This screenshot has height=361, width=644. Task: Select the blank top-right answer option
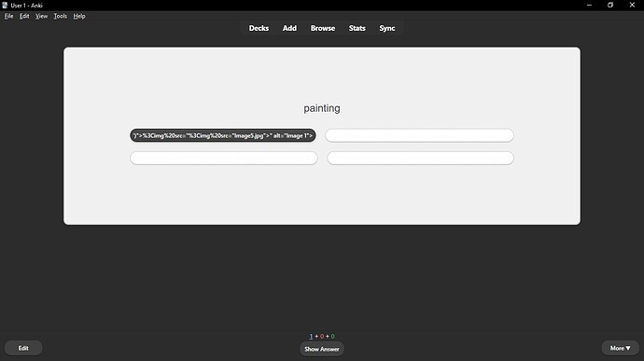click(x=419, y=135)
